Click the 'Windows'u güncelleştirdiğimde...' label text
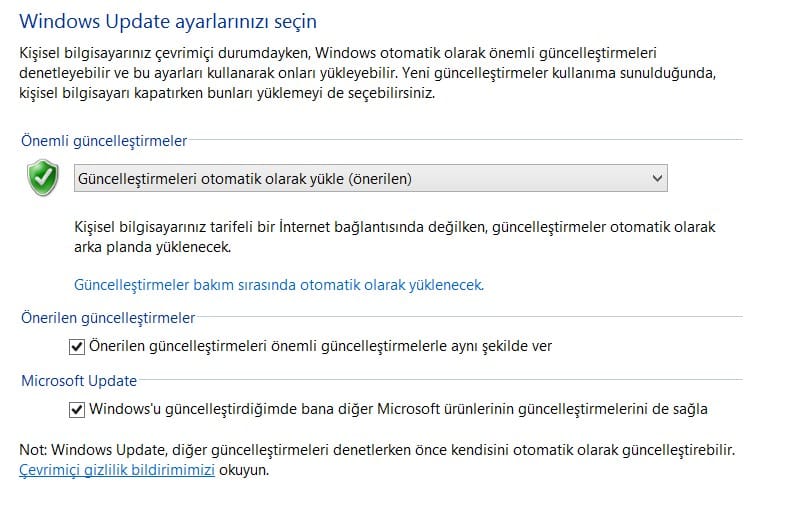The height and width of the screenshot is (514, 807). pyautogui.click(x=398, y=409)
